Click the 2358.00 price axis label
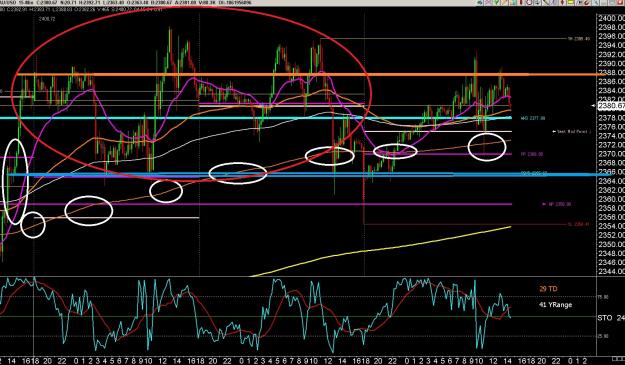Screen dimensions: 625x365 coord(611,208)
